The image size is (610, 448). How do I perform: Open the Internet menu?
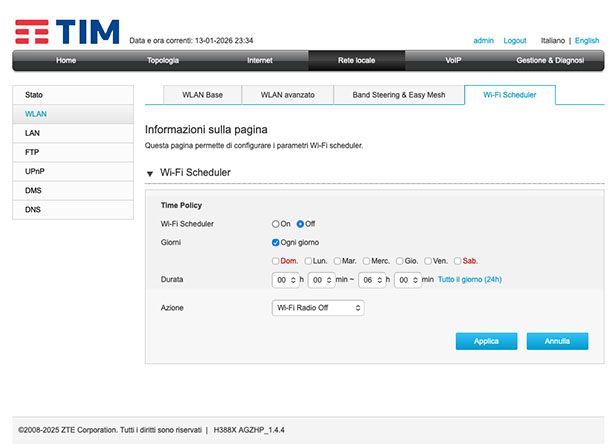(x=259, y=60)
